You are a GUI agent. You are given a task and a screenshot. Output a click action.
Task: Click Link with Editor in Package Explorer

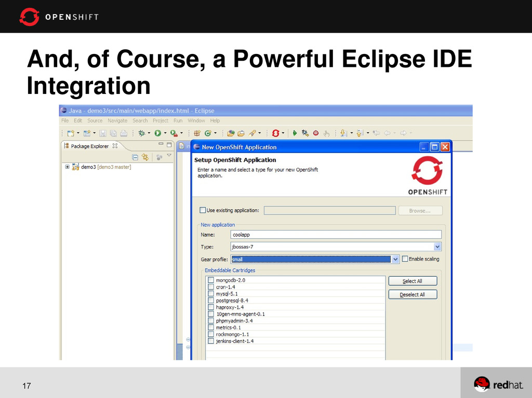coord(145,157)
